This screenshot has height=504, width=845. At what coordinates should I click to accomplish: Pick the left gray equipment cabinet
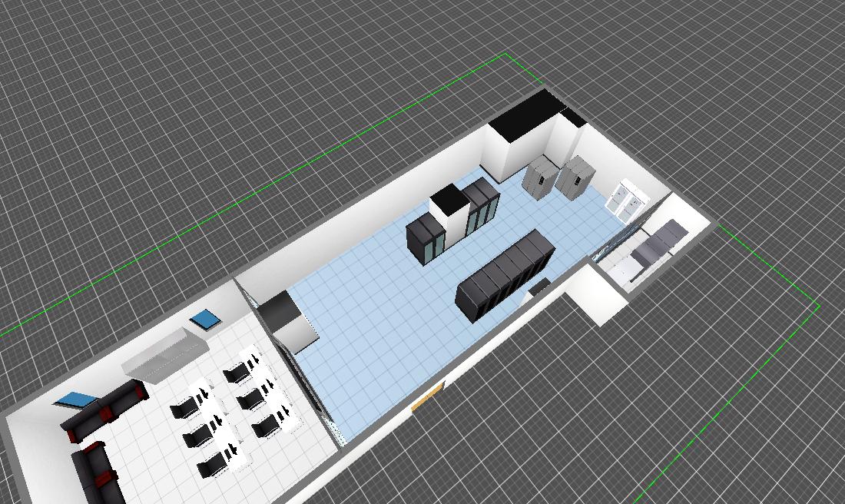(540, 176)
